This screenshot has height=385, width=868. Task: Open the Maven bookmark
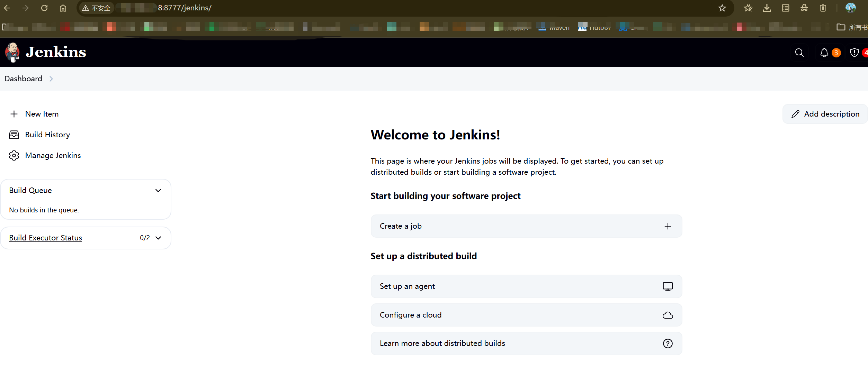click(554, 27)
